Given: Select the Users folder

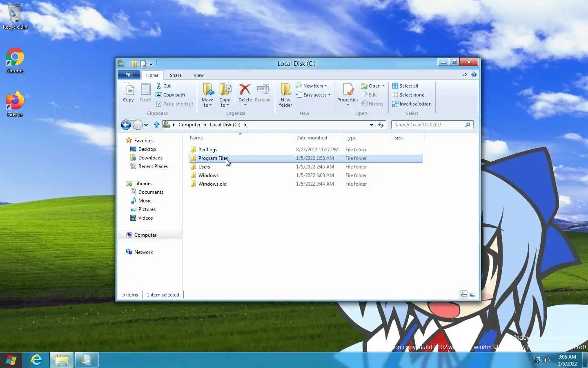Looking at the screenshot, I should pos(305,167).
